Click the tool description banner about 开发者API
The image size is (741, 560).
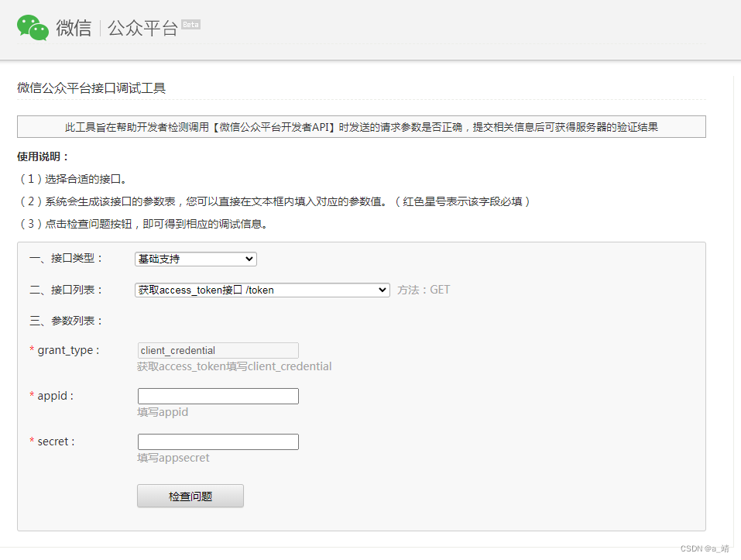[362, 127]
